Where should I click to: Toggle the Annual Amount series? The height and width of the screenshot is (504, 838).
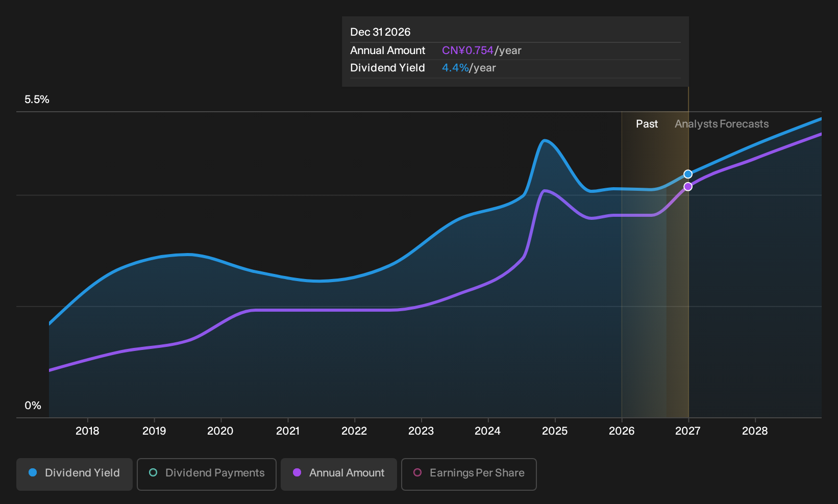point(339,474)
